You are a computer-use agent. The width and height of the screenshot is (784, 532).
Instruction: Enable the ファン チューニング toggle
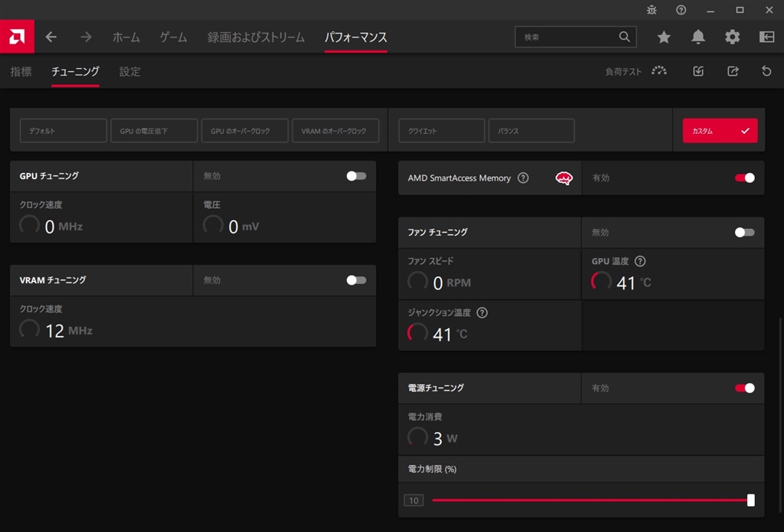744,232
